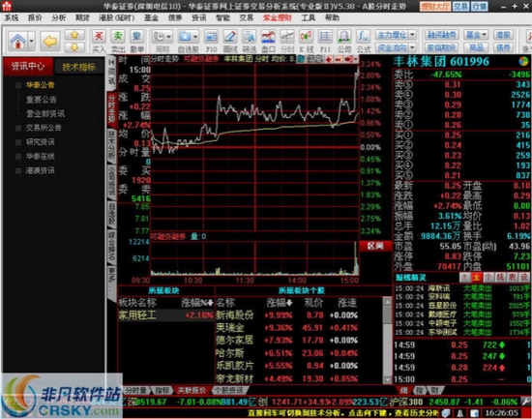This screenshot has height=419, width=532.
Task: Click 交易 button in title bar
Action: (460, 6)
